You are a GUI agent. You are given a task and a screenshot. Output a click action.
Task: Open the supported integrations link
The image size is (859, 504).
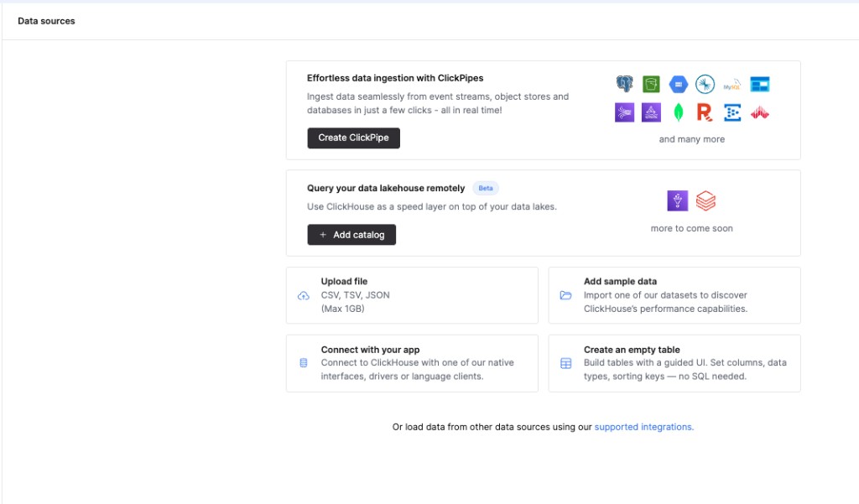[643, 426]
